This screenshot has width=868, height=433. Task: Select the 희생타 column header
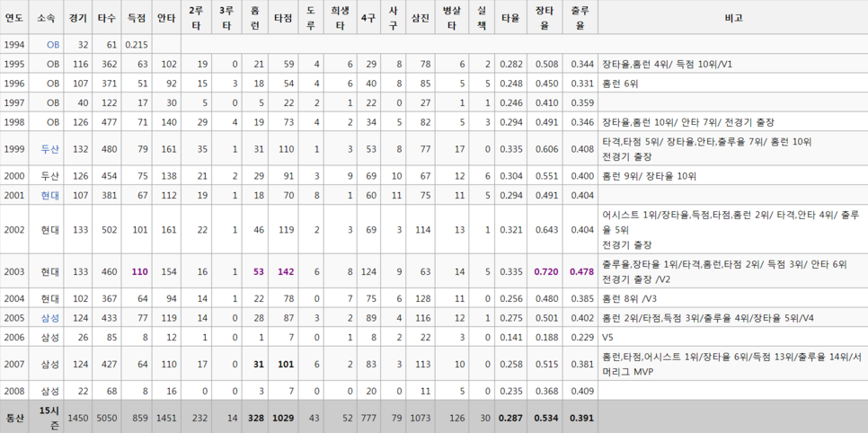[x=340, y=18]
